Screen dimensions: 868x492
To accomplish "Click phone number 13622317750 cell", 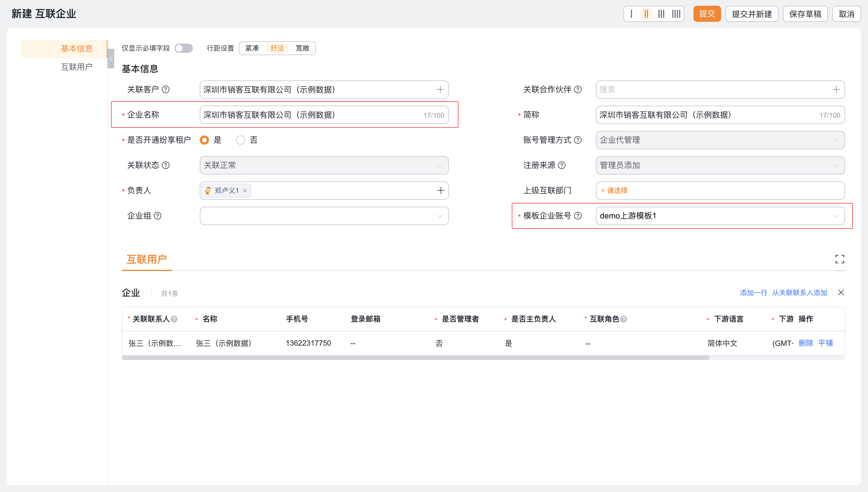I will click(308, 343).
